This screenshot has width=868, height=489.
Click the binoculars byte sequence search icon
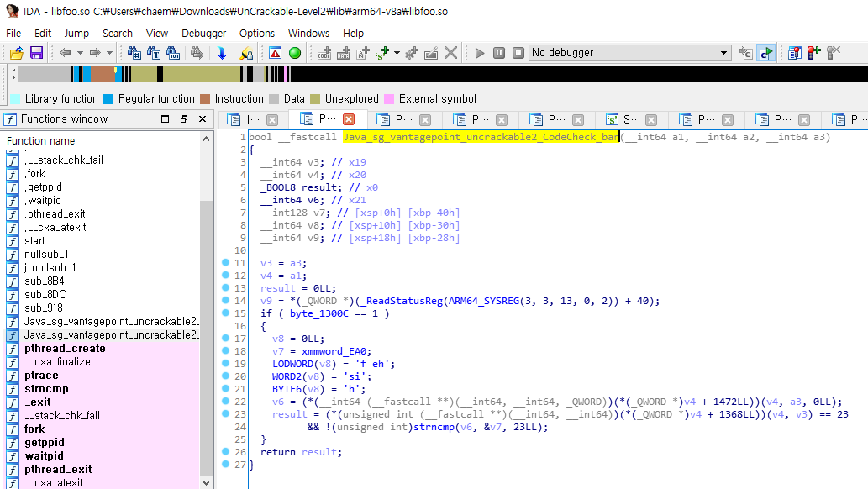[x=173, y=53]
